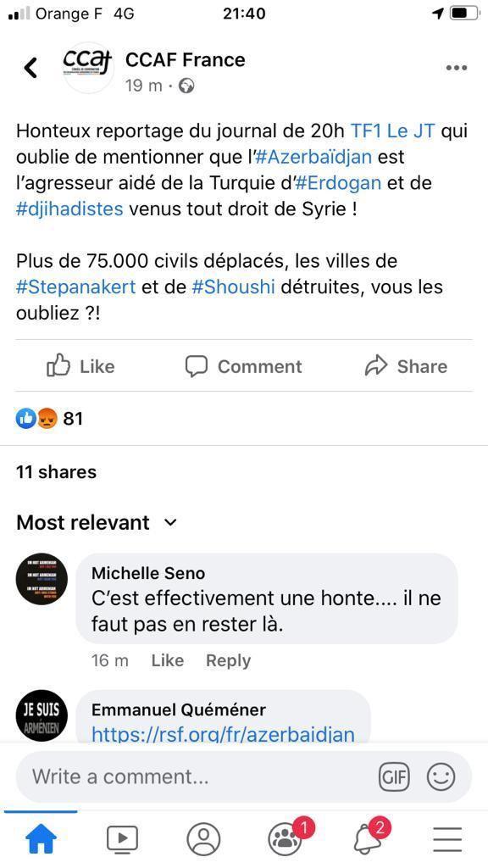Viewport: 488px width, 868px height.
Task: Tap the Comment button on post
Action: tap(243, 366)
